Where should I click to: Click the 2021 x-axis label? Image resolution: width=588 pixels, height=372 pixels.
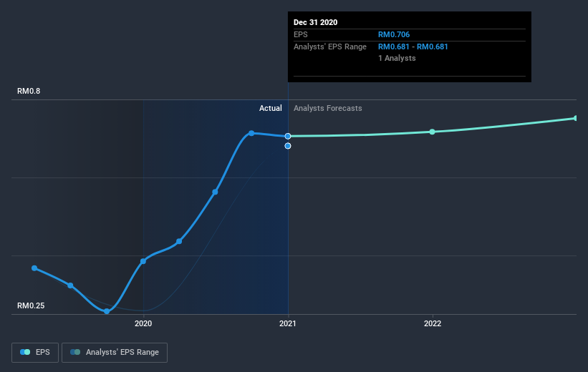pos(288,323)
